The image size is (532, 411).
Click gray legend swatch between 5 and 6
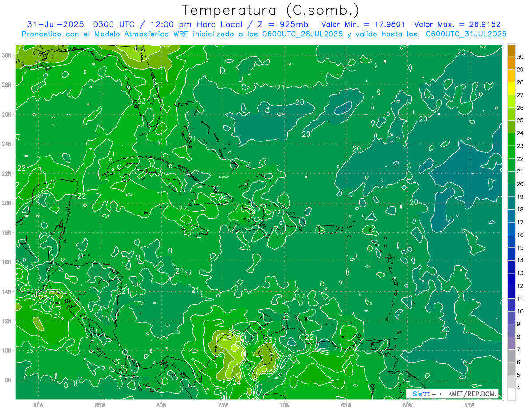tap(511, 369)
